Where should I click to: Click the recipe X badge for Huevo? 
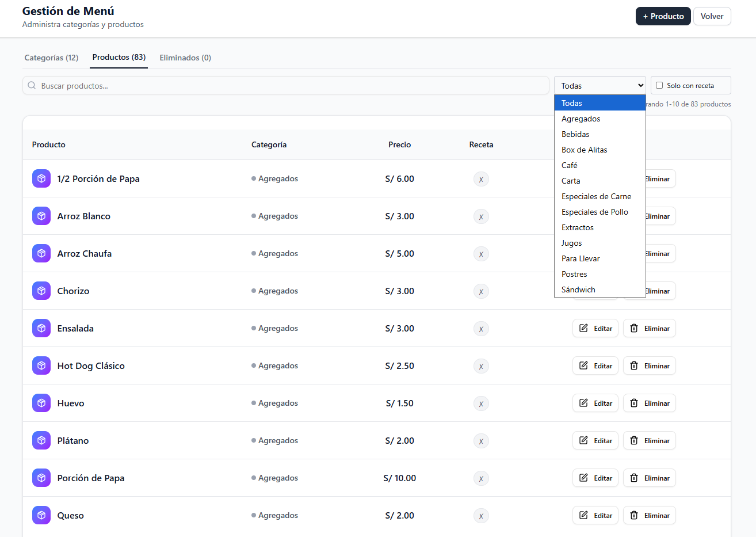481,403
